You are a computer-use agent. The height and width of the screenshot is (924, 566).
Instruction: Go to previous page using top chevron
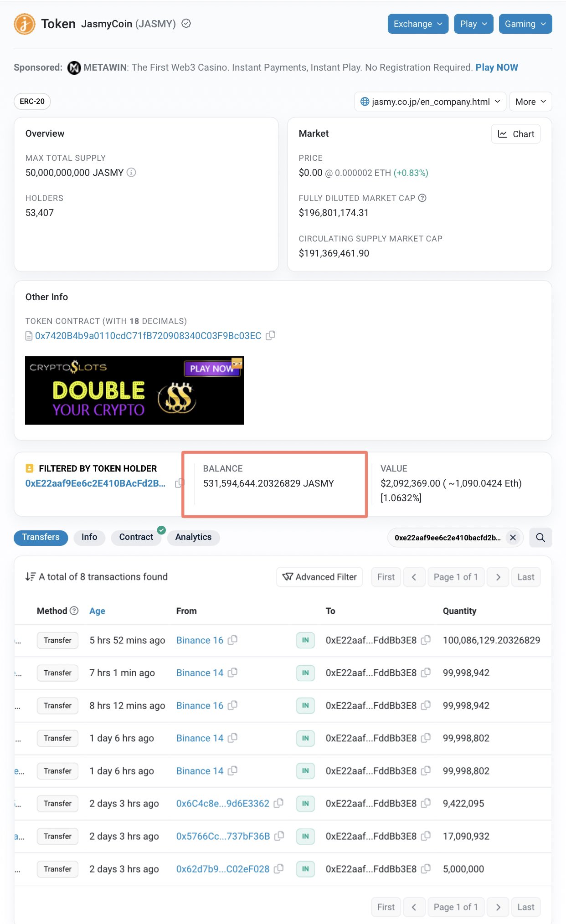point(414,577)
